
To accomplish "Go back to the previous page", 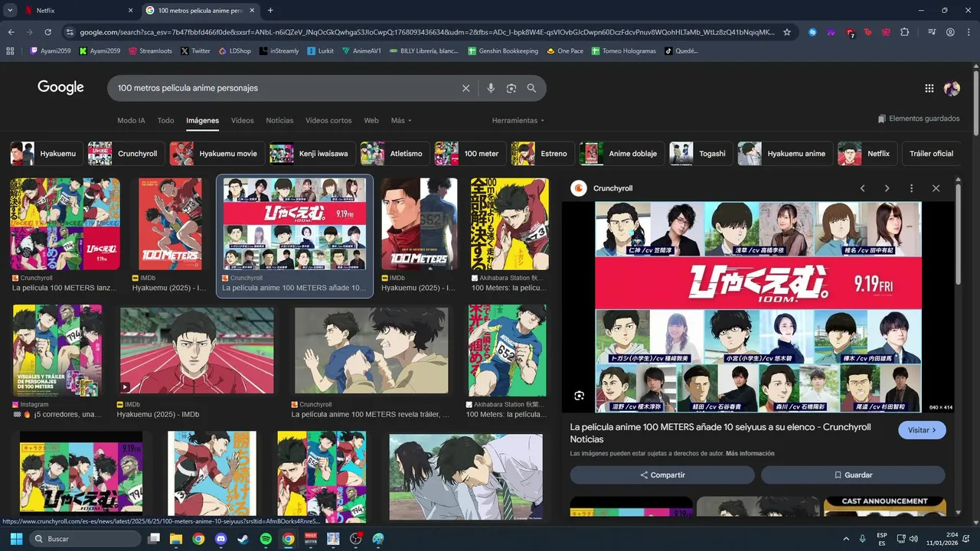I will [x=11, y=32].
